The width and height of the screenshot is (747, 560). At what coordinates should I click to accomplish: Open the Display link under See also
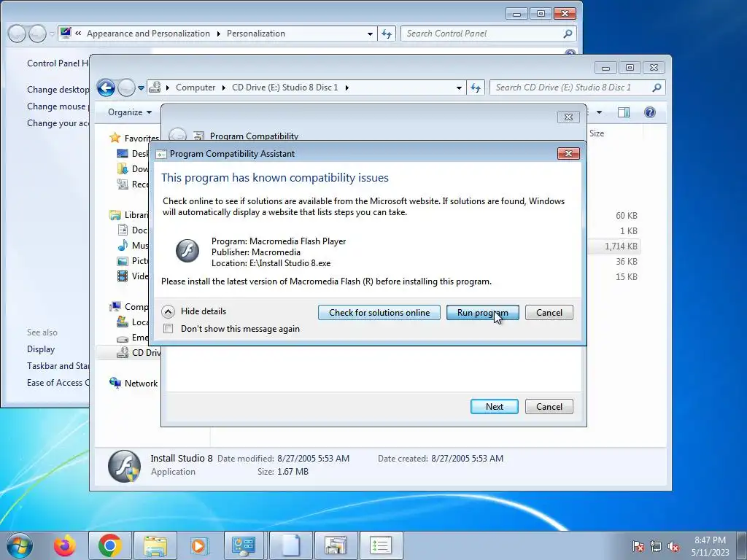click(41, 349)
